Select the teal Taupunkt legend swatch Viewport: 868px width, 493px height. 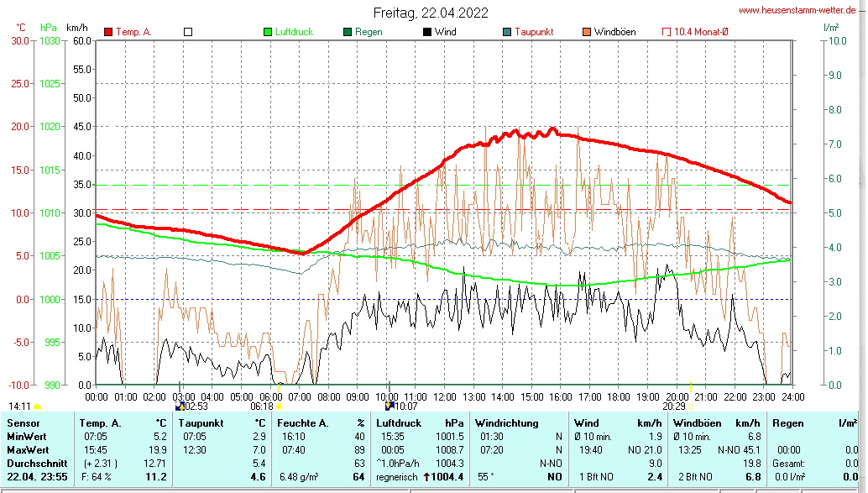(506, 32)
